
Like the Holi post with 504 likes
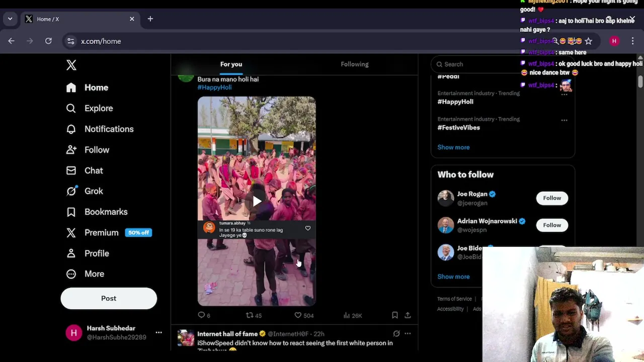coord(304,315)
